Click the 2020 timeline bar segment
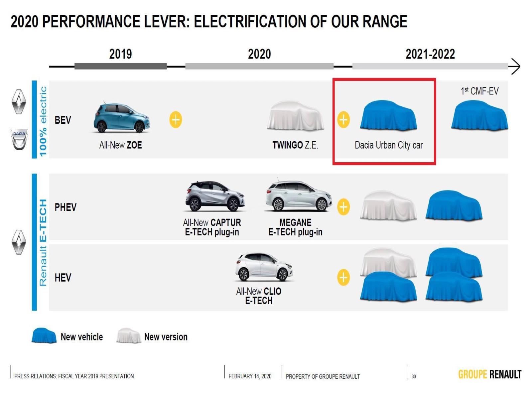This screenshot has width=532, height=399. click(259, 66)
